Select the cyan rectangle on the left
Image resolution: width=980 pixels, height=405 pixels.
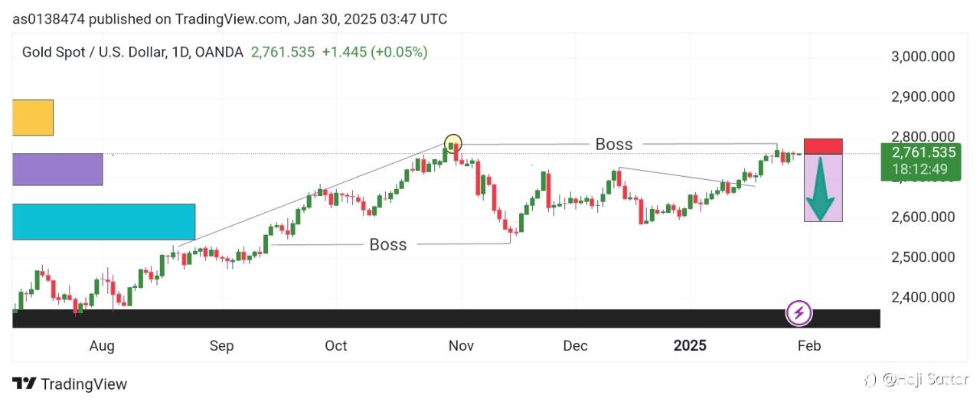pos(103,221)
